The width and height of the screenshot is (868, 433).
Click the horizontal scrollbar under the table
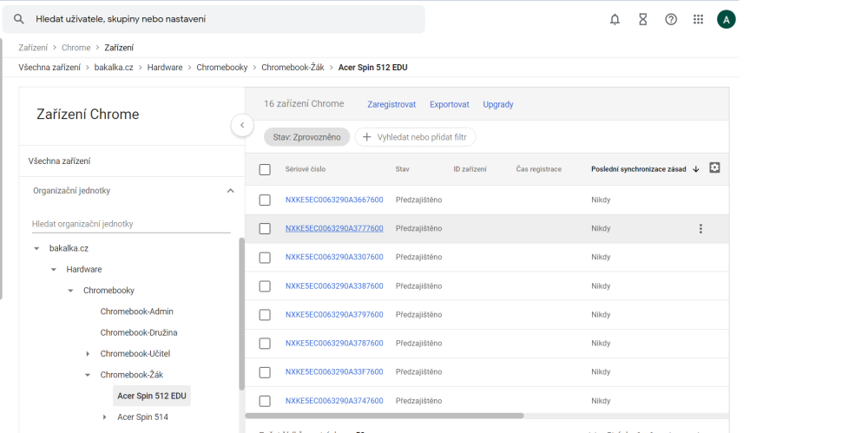click(x=385, y=416)
